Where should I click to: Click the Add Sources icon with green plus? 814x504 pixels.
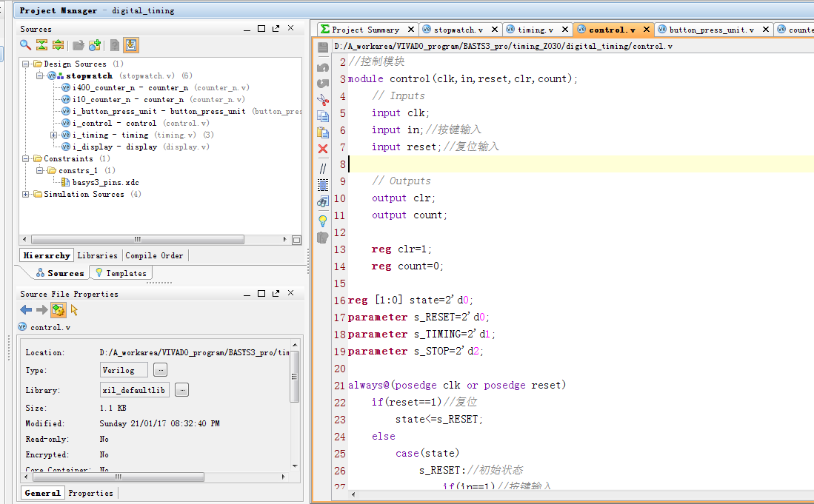tap(95, 45)
